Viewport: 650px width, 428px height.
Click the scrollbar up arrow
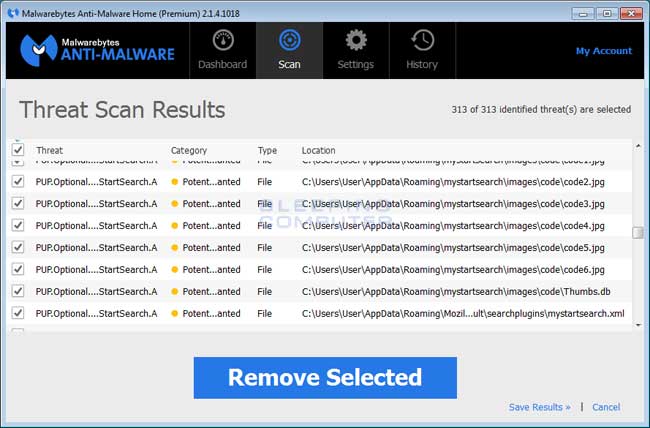638,146
